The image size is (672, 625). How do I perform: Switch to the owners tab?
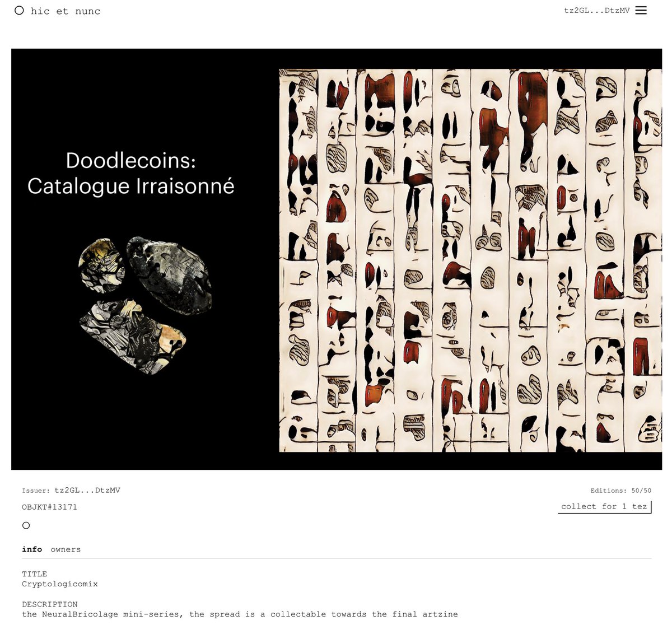coord(66,549)
